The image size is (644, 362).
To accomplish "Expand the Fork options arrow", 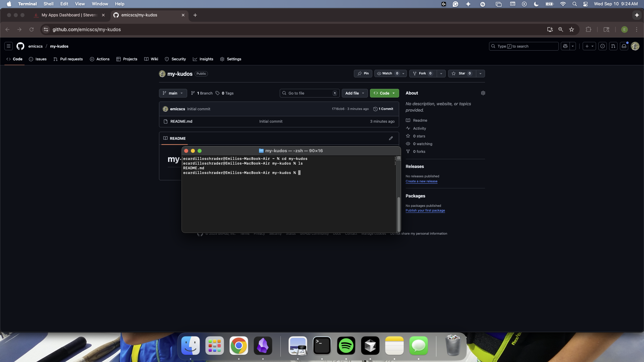I will click(441, 73).
